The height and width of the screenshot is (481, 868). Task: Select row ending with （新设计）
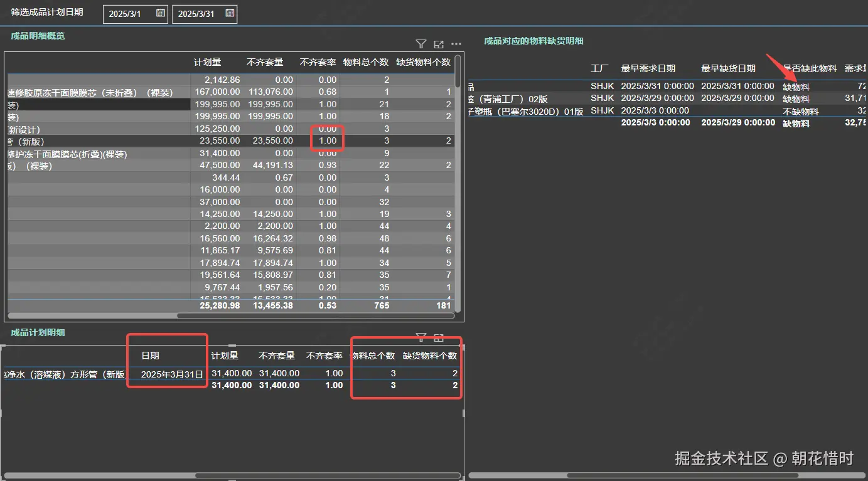[232, 129]
